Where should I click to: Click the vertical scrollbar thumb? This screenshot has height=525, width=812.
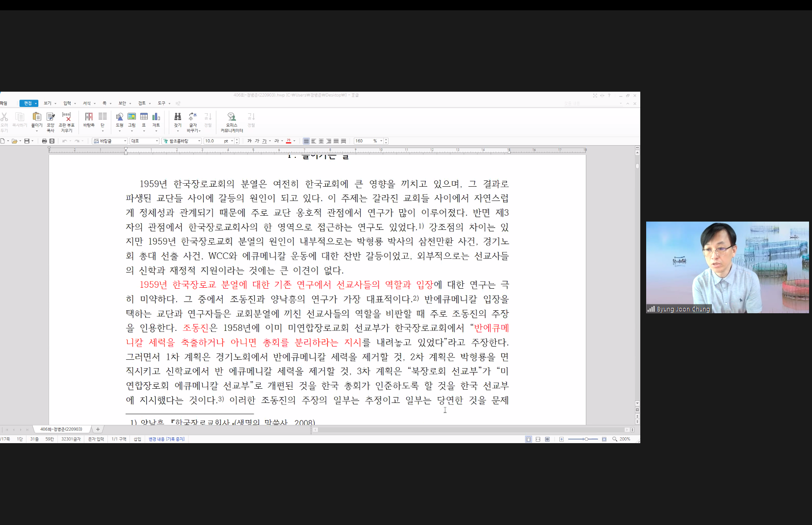(637, 166)
